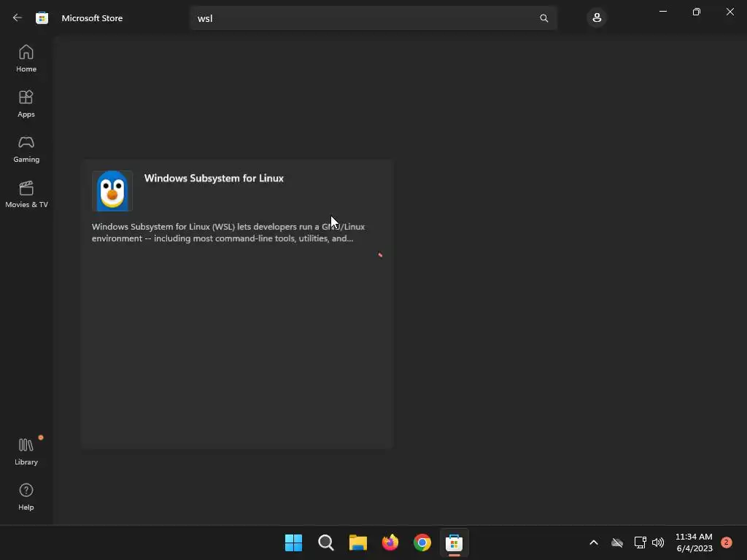This screenshot has width=747, height=560.
Task: Open the Home section in sidebar
Action: (26, 58)
